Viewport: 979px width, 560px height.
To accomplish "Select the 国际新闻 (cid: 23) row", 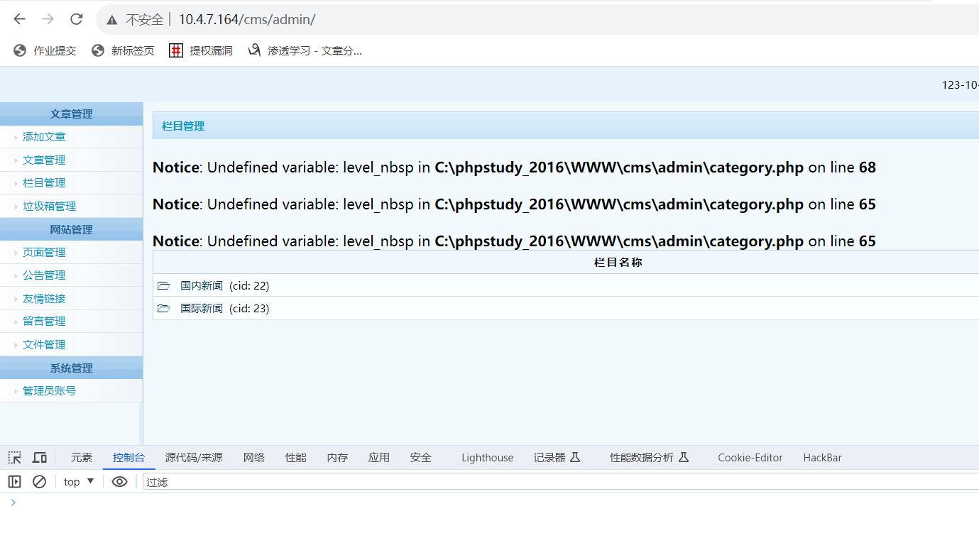I will click(566, 309).
